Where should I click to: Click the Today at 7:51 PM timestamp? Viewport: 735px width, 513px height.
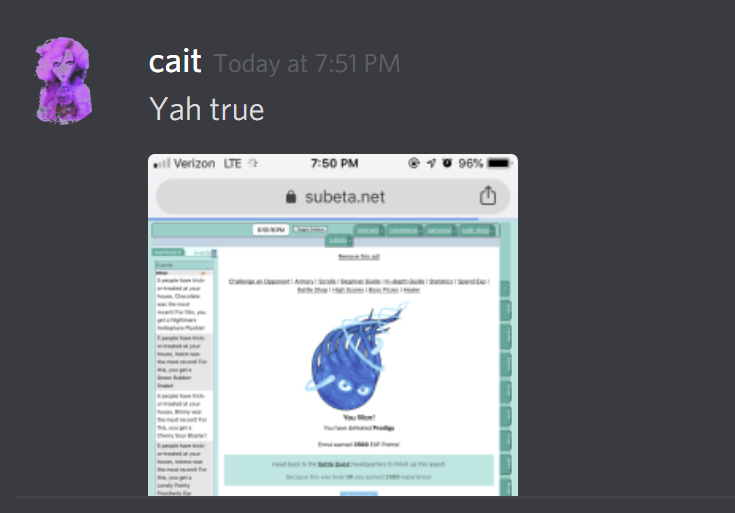coord(307,63)
